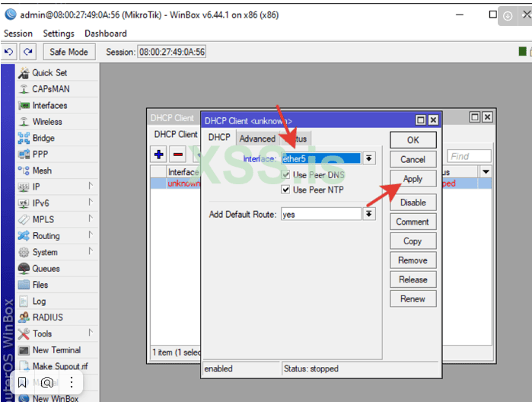Open the Session menu
Image resolution: width=532 pixels, height=402 pixels.
point(18,33)
